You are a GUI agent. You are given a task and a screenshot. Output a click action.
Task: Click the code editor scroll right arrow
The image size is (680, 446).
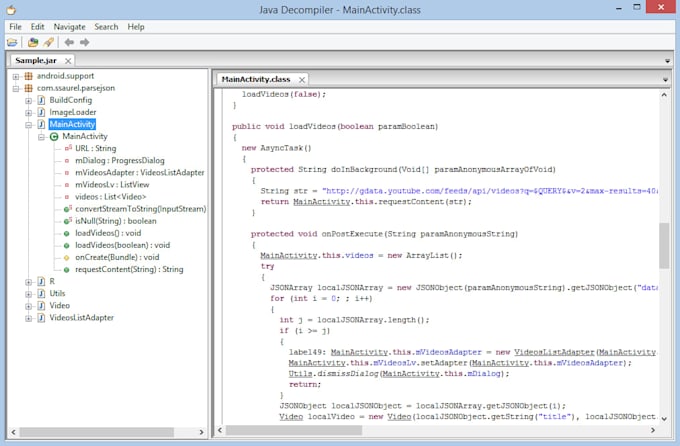click(653, 430)
